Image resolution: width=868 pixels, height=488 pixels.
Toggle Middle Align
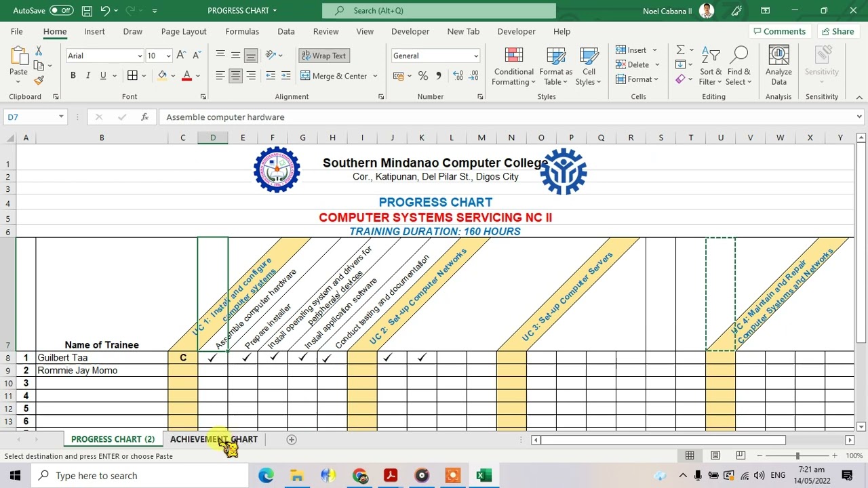[235, 56]
